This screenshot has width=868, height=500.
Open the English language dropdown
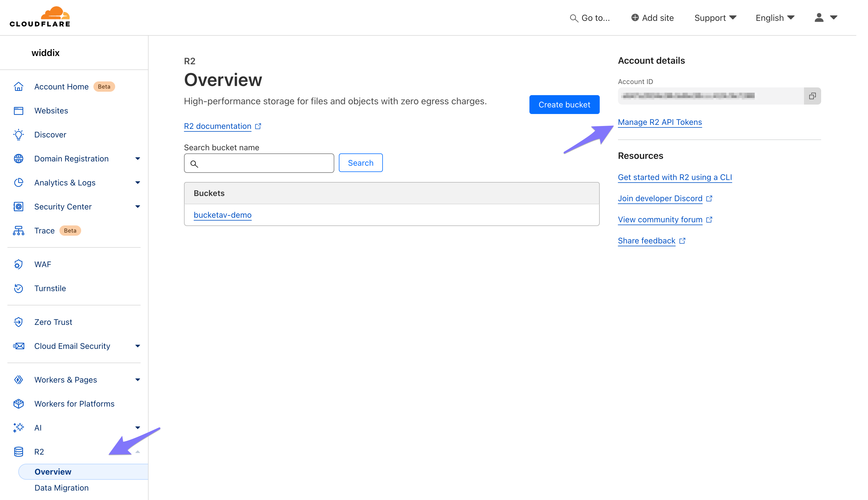[775, 18]
